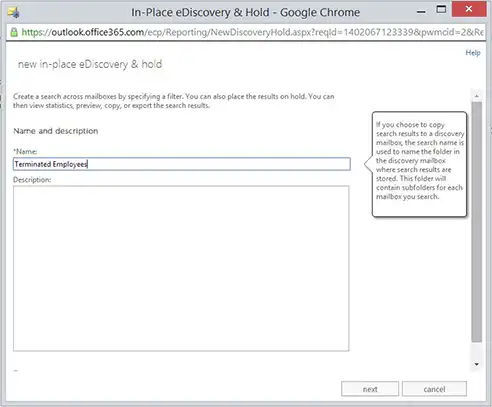Click the green padlock security icon

14,32
